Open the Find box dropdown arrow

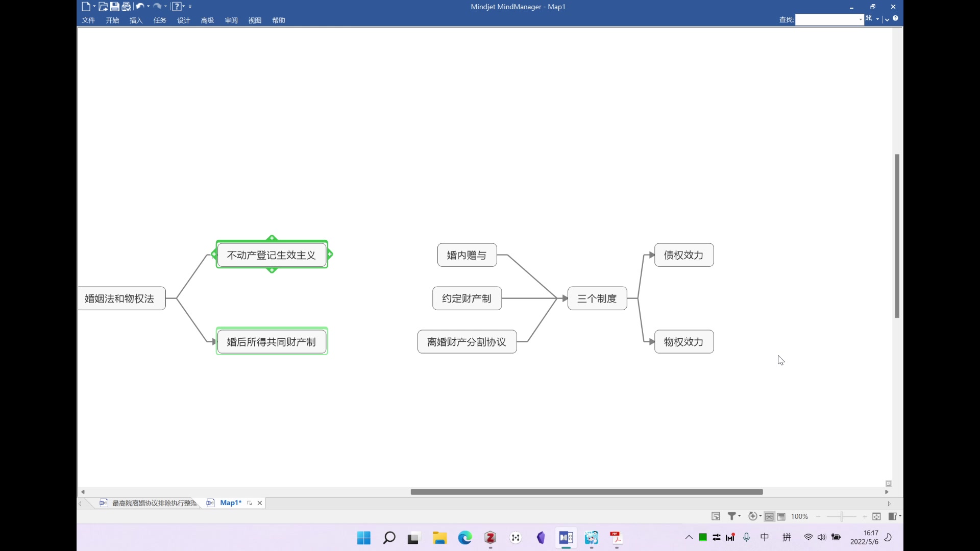tap(861, 19)
